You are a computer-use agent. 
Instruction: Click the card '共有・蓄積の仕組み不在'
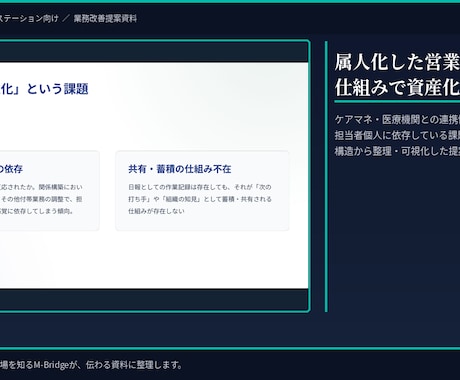(202, 190)
